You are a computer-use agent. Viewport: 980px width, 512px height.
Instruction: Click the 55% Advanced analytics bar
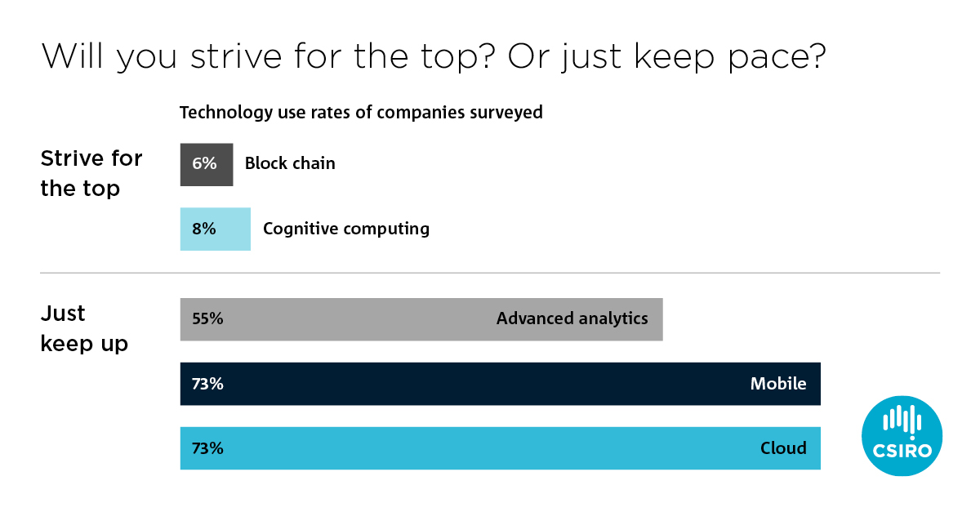click(x=421, y=319)
